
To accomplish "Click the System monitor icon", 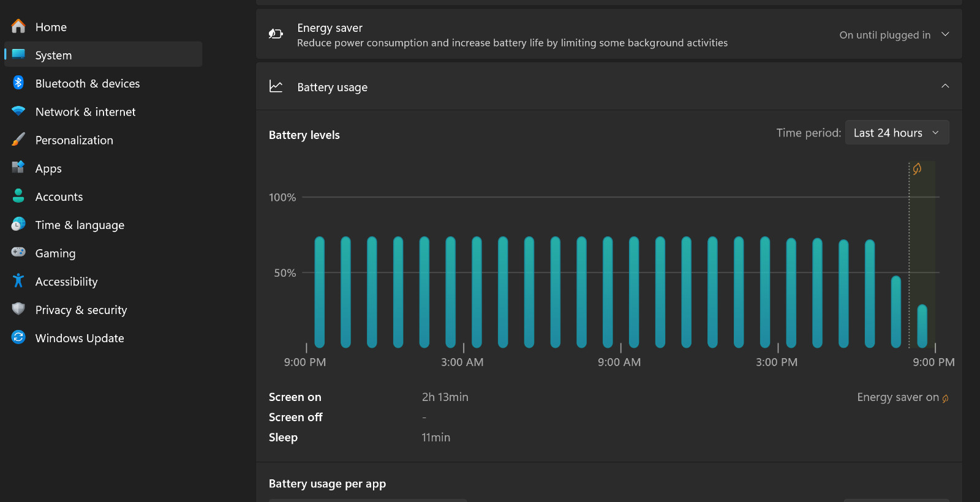I will click(x=18, y=54).
